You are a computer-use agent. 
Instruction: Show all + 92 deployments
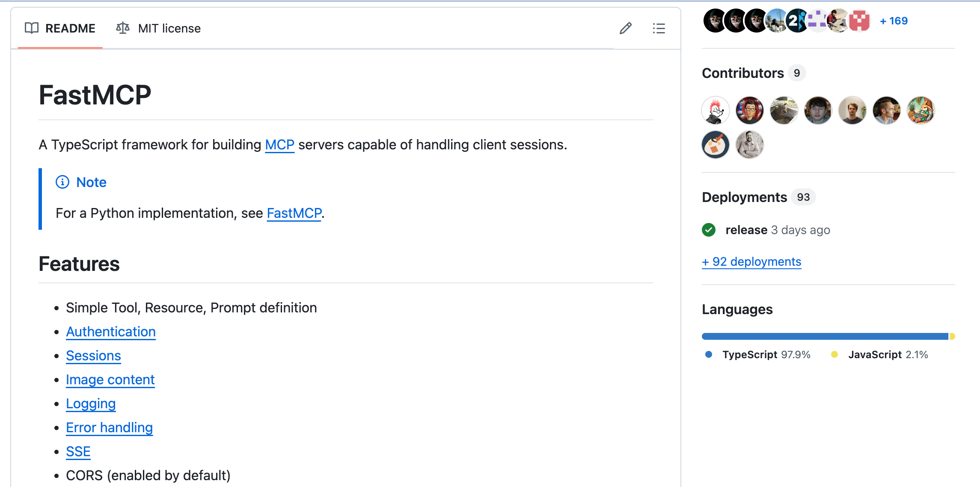click(751, 261)
